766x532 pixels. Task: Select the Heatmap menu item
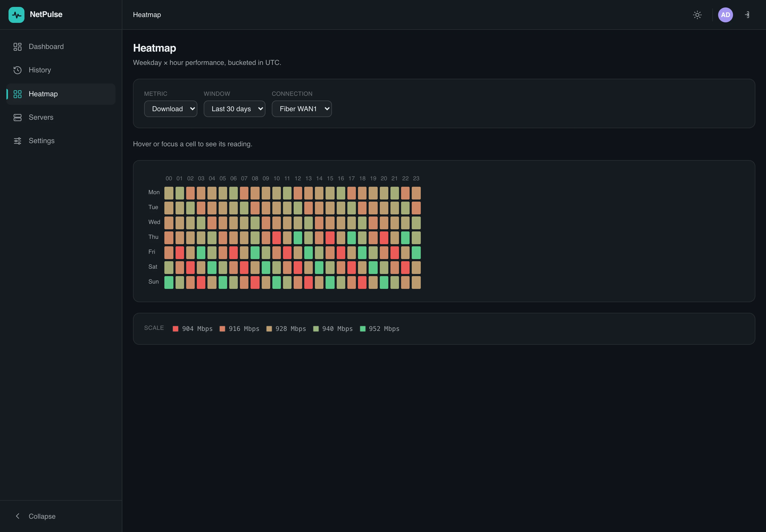(x=61, y=94)
